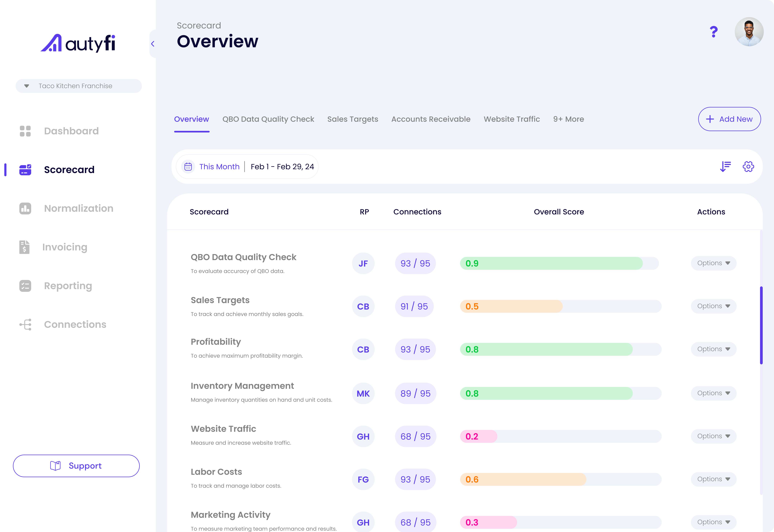Image resolution: width=774 pixels, height=532 pixels.
Task: Click the sort descending icon
Action: (x=725, y=166)
